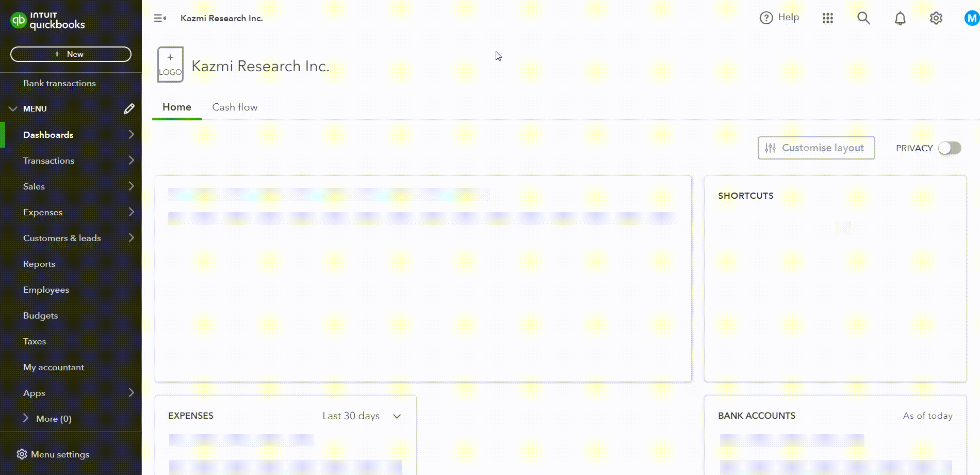Open the user profile avatar M
Image resolution: width=980 pixels, height=475 pixels.
coord(972,19)
